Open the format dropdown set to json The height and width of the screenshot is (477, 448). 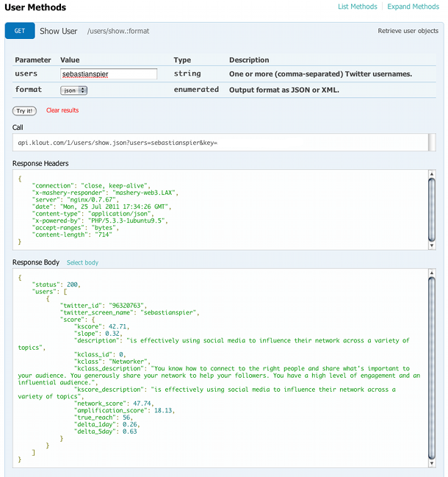pos(74,90)
